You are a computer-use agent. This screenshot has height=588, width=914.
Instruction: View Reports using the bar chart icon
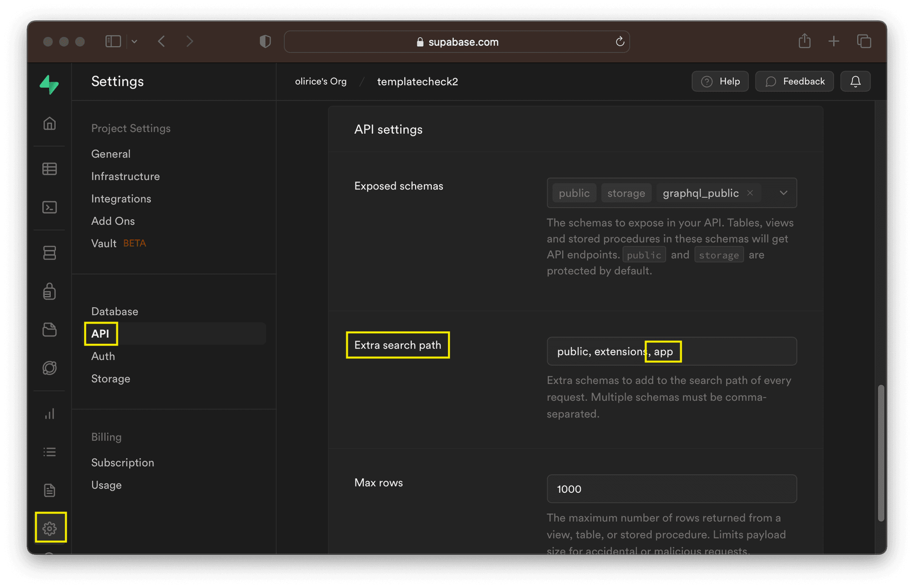(50, 413)
